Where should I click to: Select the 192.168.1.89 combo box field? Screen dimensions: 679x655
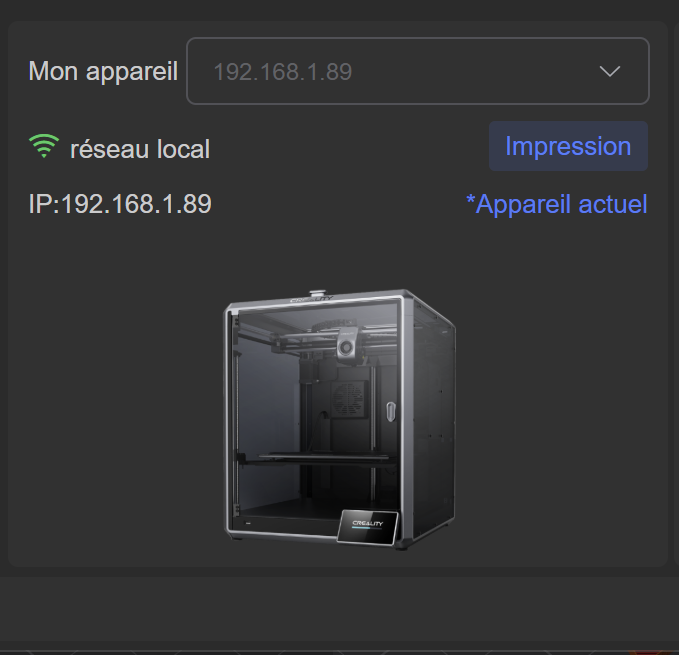tap(418, 71)
